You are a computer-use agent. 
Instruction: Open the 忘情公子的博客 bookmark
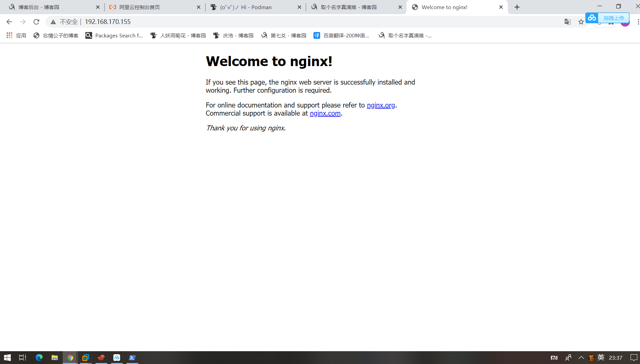[56, 35]
